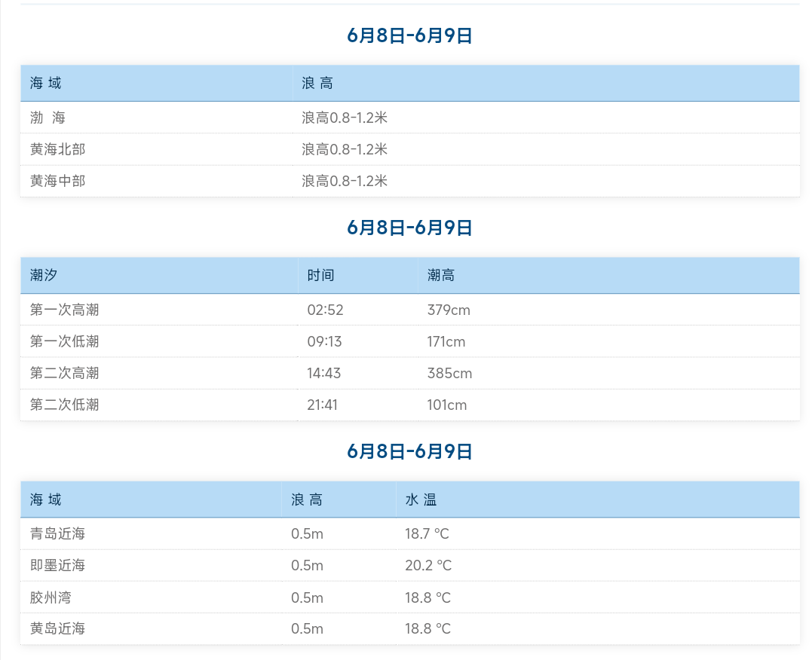
Task: Click the 青岛近海 row
Action: pyautogui.click(x=58, y=533)
